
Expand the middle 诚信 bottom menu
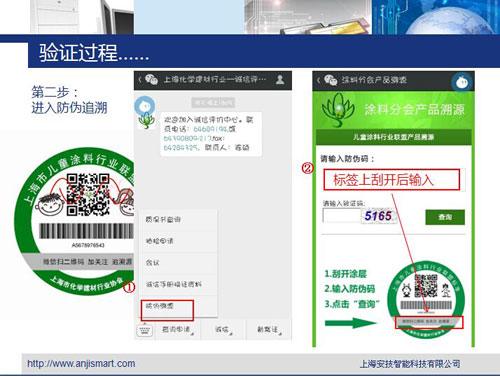(223, 330)
